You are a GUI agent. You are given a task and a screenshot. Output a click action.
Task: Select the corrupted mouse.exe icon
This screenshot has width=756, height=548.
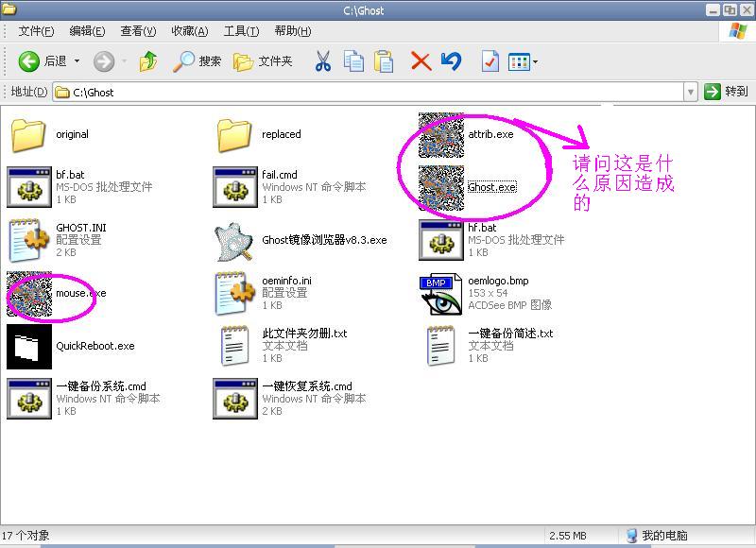click(x=29, y=294)
